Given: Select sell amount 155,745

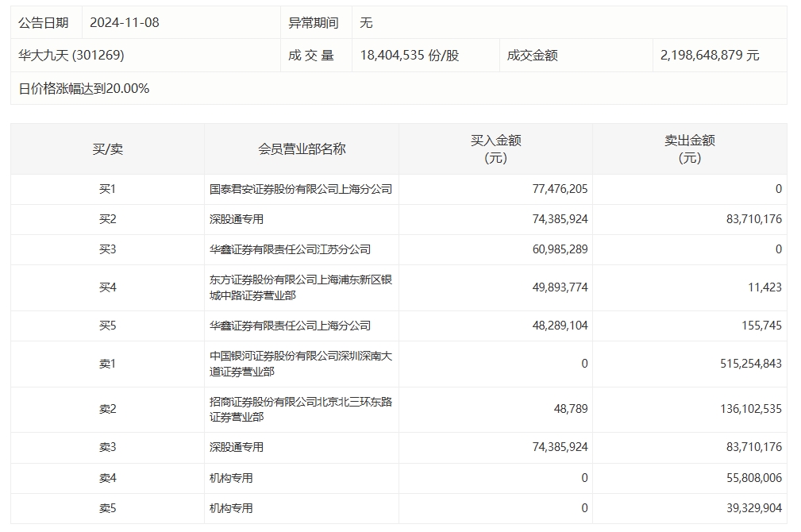Looking at the screenshot, I should pyautogui.click(x=761, y=326).
